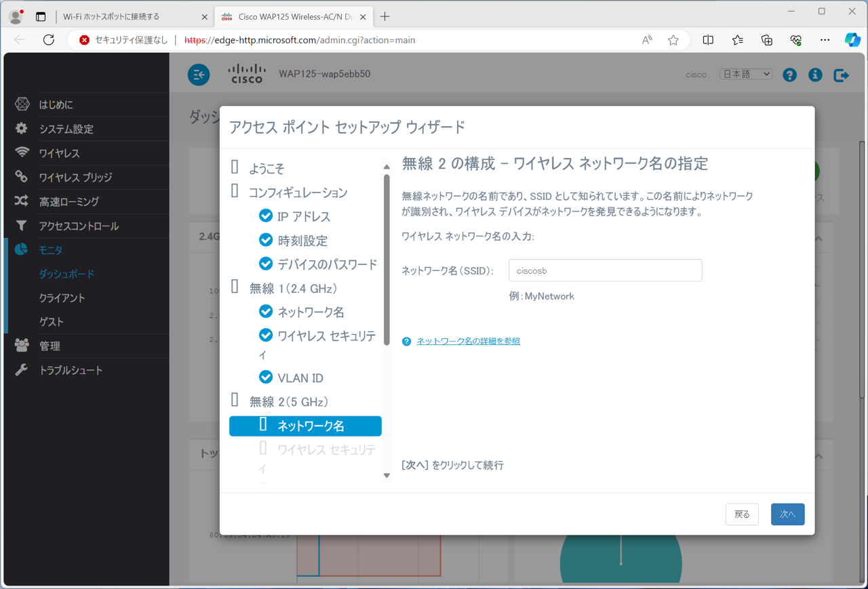Click the sidebar collapse arrow icon
The width and height of the screenshot is (868, 589).
[x=199, y=75]
